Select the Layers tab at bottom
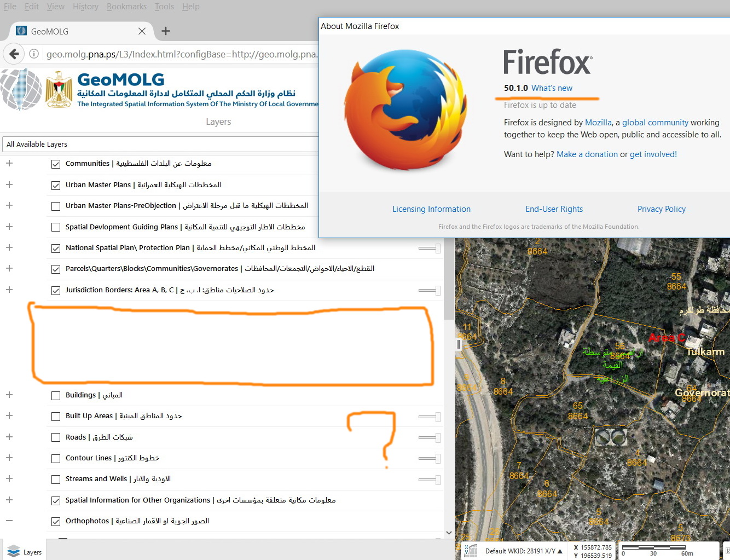Screen dimensions: 730x560 [x=25, y=552]
